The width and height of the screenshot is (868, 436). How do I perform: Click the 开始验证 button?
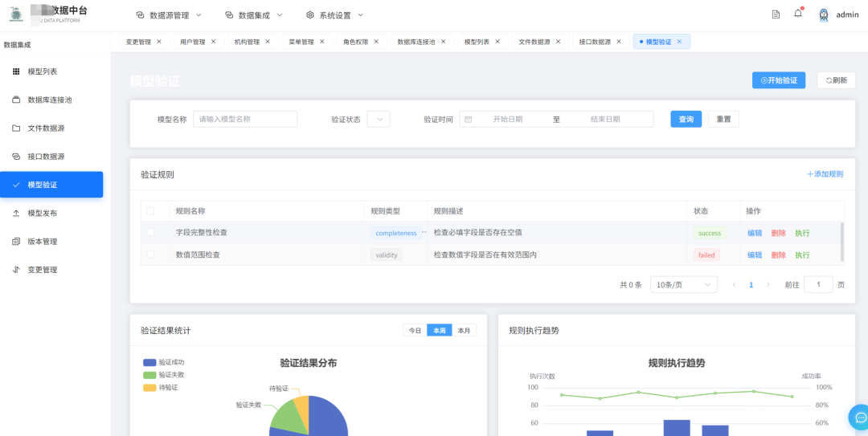[x=778, y=80]
